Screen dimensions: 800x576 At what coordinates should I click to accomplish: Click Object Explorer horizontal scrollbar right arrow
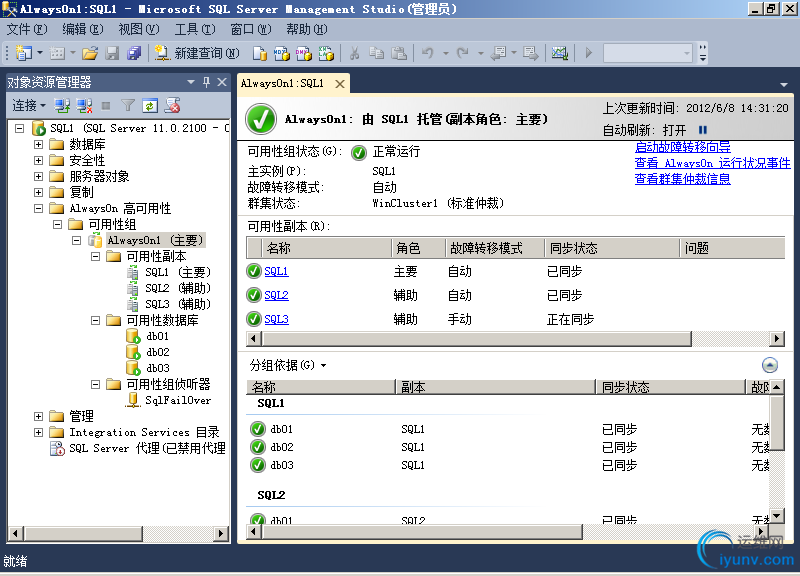click(x=220, y=534)
